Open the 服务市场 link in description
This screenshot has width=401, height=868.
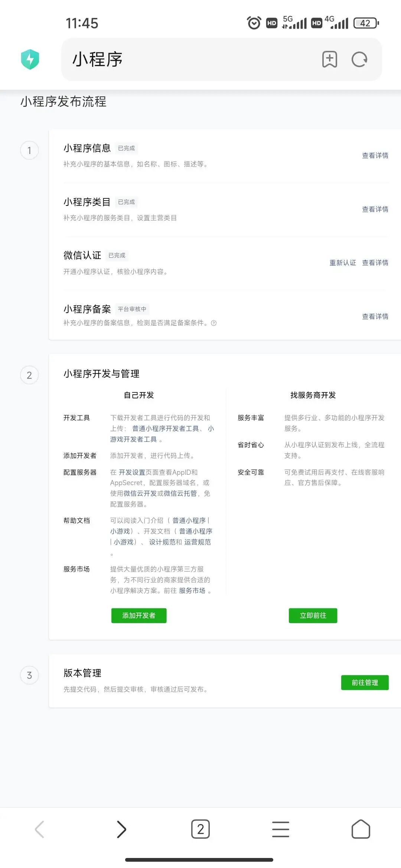(x=192, y=591)
